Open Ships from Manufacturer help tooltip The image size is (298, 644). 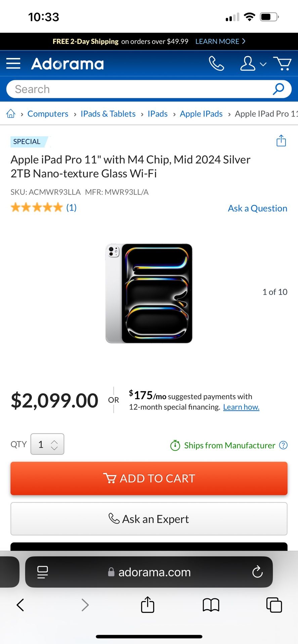[x=284, y=445]
